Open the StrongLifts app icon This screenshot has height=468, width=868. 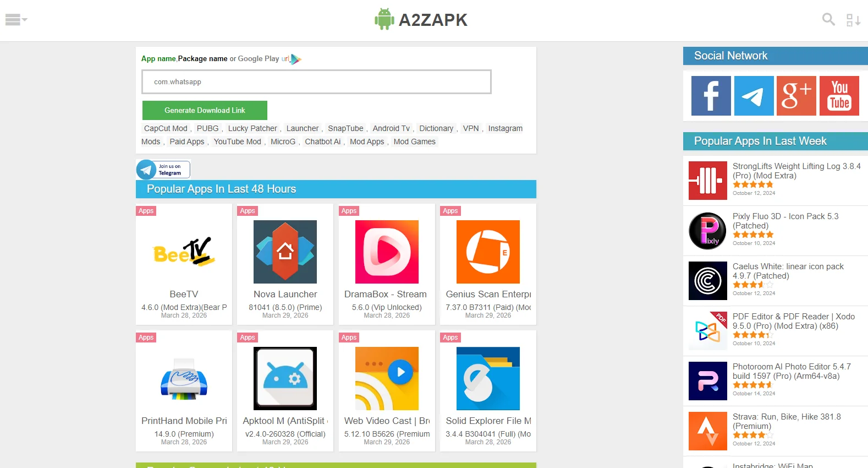(x=708, y=181)
